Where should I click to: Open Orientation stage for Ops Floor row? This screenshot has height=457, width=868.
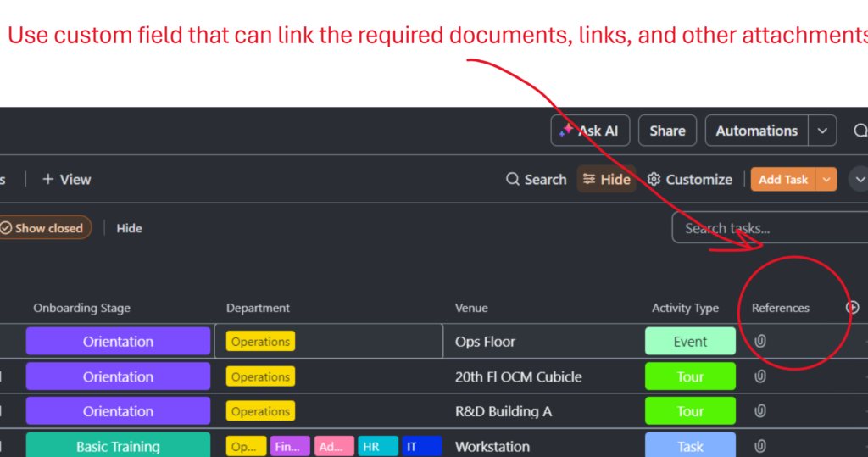118,341
